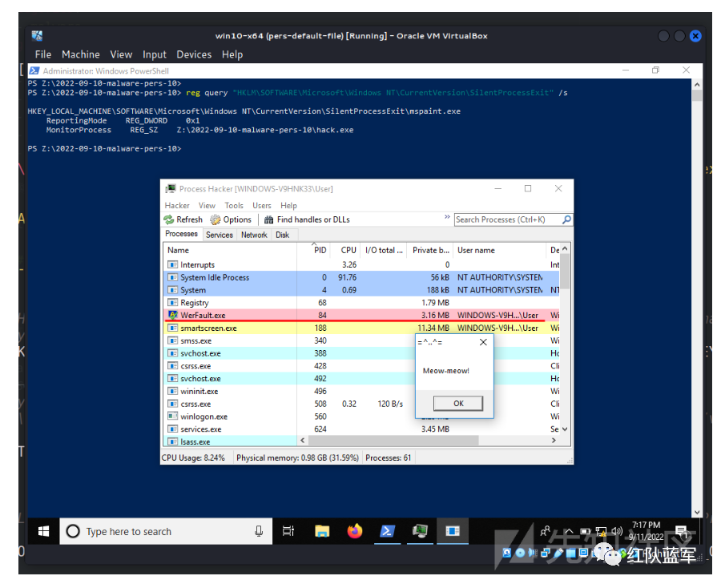Focus the Search Processes input field
Viewport: 721px width, 588px height.
[508, 219]
